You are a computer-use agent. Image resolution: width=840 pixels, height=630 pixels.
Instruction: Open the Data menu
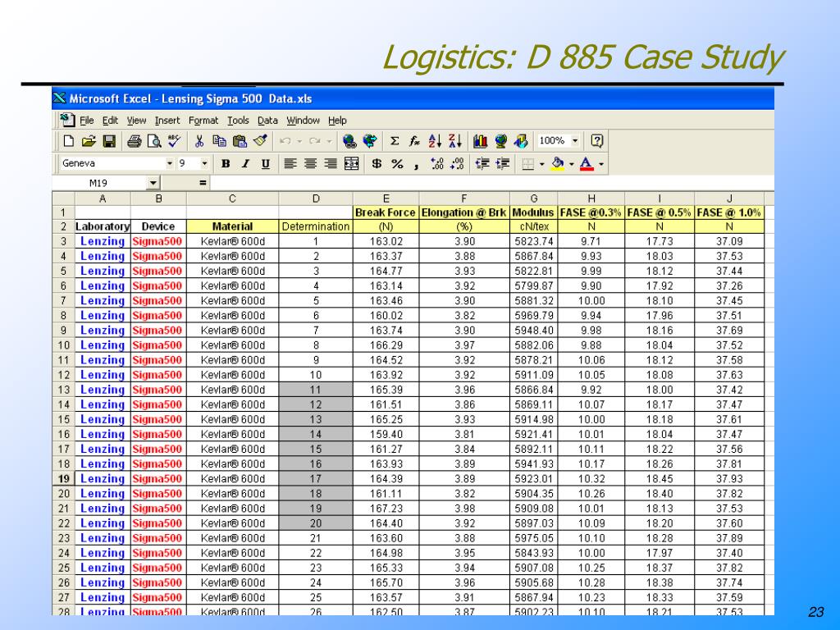pos(267,121)
